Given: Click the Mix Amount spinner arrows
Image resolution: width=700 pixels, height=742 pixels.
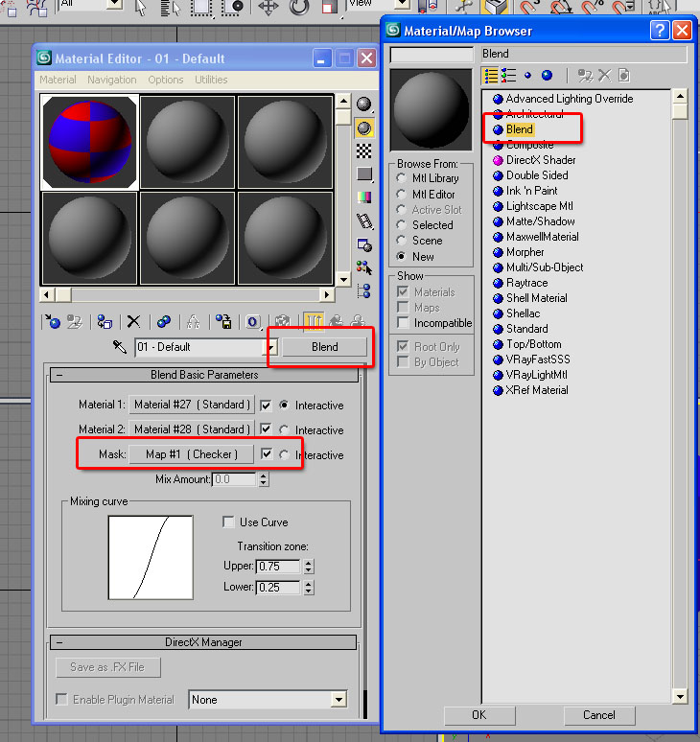Looking at the screenshot, I should click(x=264, y=479).
